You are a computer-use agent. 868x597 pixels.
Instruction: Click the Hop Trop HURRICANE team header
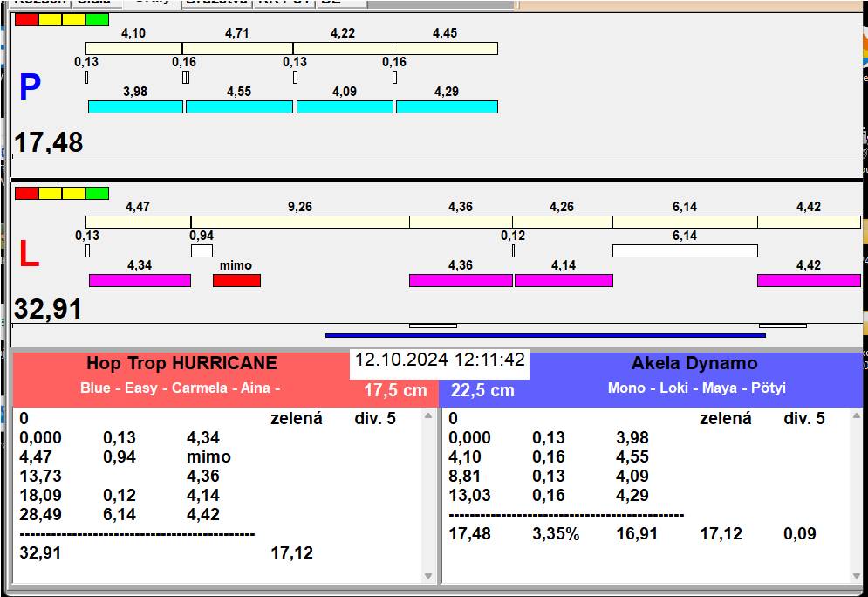pyautogui.click(x=181, y=364)
